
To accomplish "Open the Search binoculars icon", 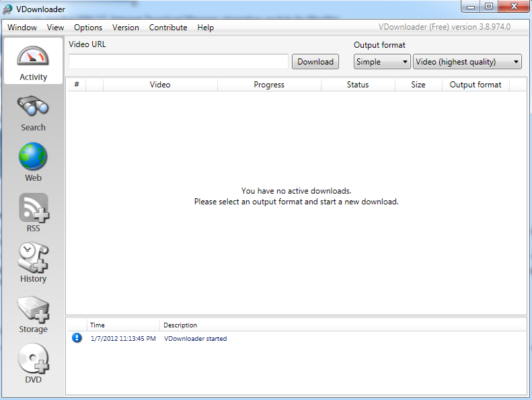I will pyautogui.click(x=33, y=106).
